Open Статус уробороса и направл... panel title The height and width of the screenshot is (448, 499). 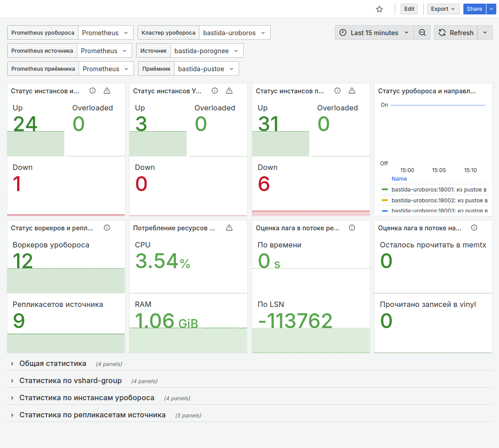tap(427, 91)
